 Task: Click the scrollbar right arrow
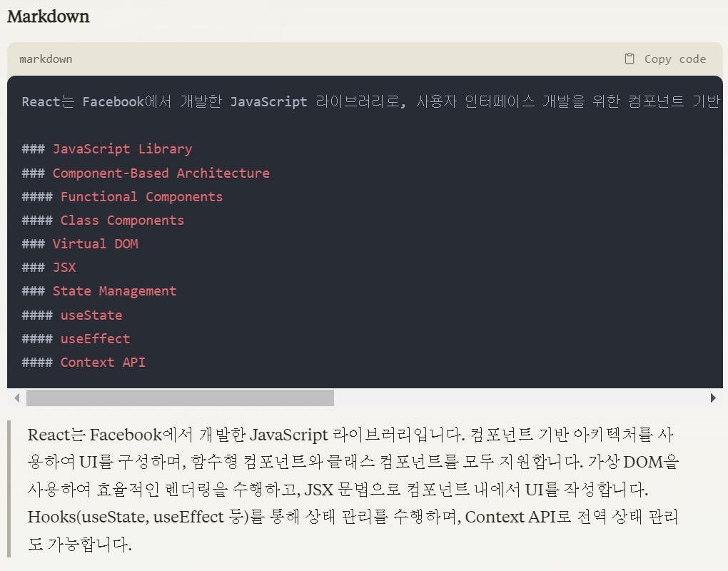[x=713, y=398]
